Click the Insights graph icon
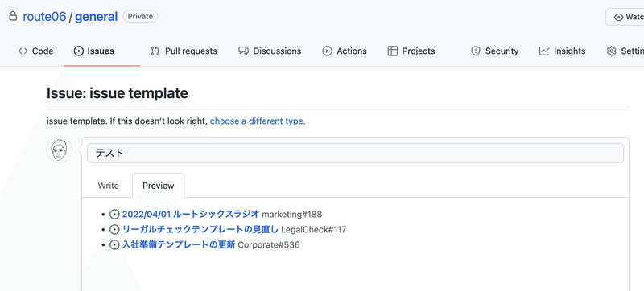This screenshot has height=291, width=644. 544,51
